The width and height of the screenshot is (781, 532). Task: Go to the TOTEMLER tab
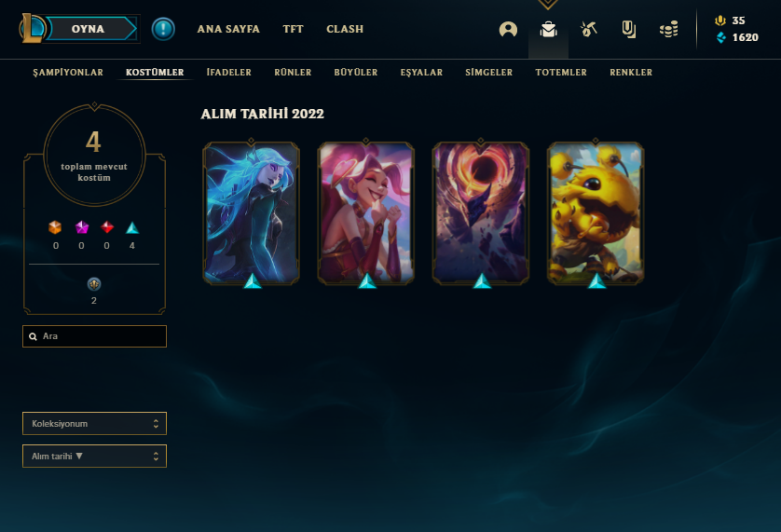pyautogui.click(x=561, y=73)
